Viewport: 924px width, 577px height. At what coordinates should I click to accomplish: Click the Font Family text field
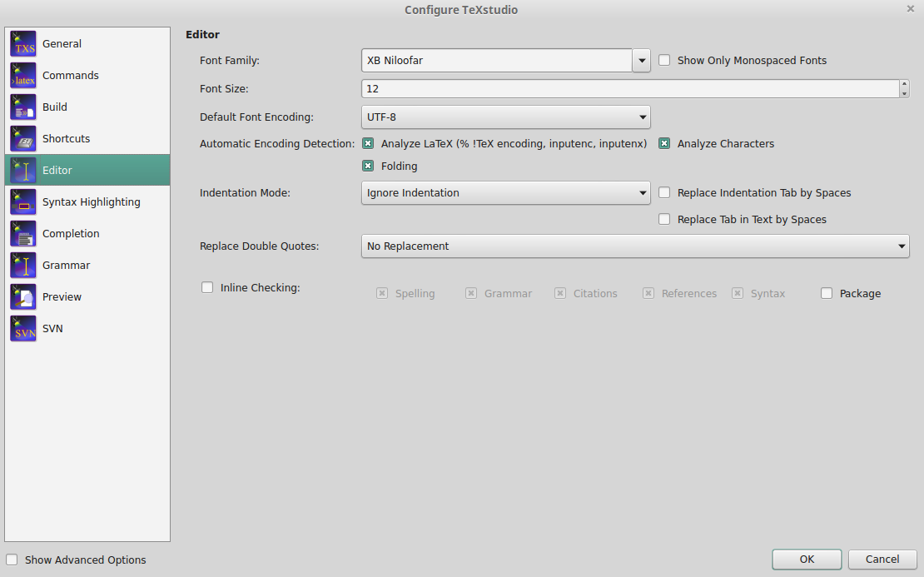497,60
